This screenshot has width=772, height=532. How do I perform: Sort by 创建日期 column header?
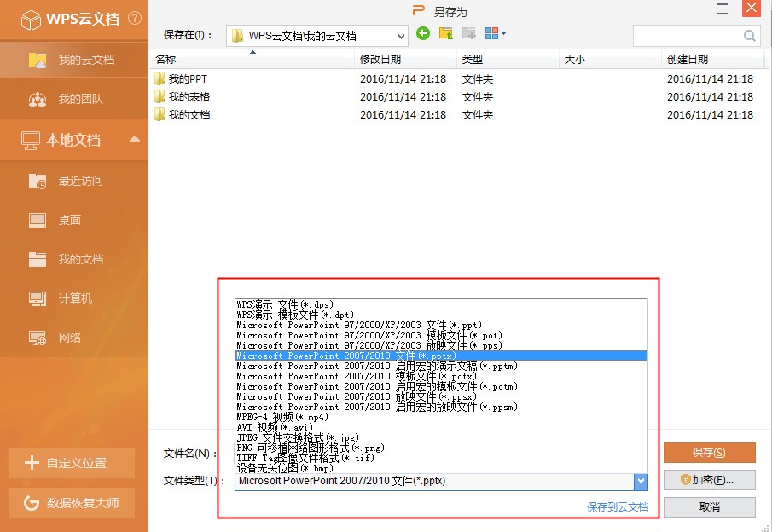pyautogui.click(x=713, y=60)
